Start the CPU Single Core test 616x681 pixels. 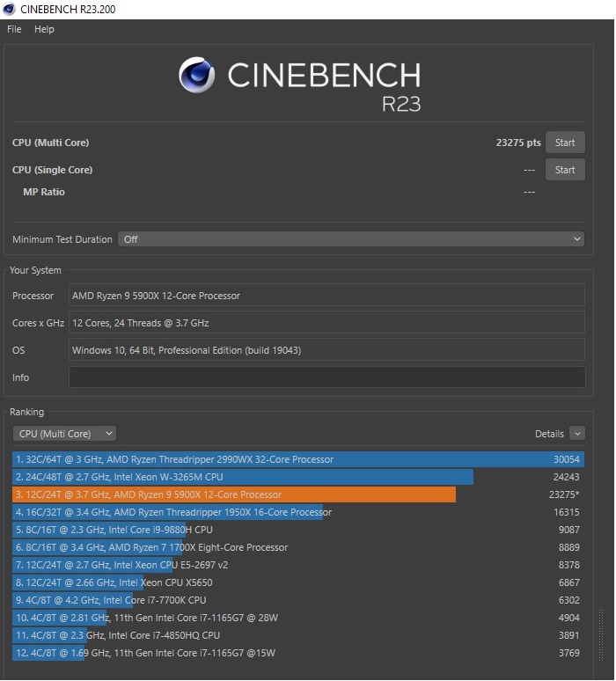pos(565,170)
